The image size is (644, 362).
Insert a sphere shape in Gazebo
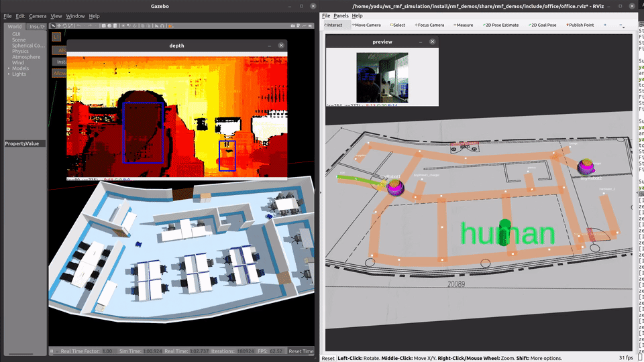click(109, 25)
